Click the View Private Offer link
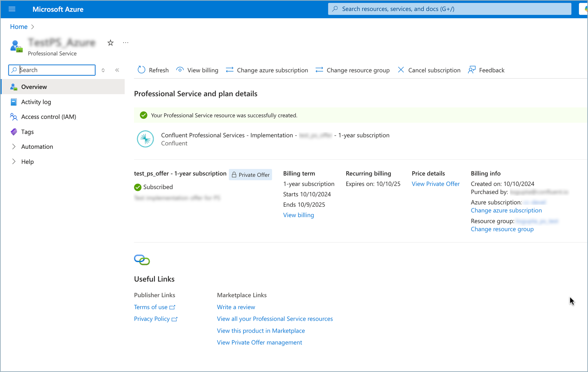Screen dimensions: 588x372 coord(435,184)
